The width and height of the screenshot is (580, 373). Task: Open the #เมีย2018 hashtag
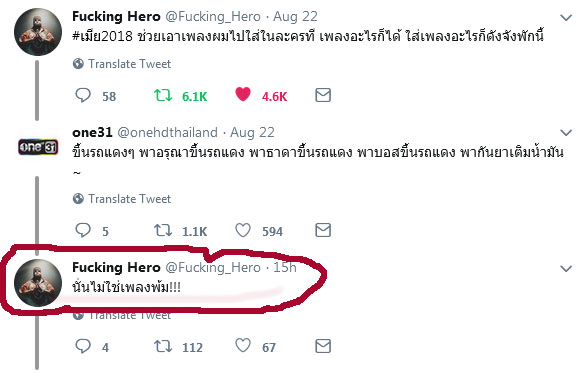pos(102,36)
